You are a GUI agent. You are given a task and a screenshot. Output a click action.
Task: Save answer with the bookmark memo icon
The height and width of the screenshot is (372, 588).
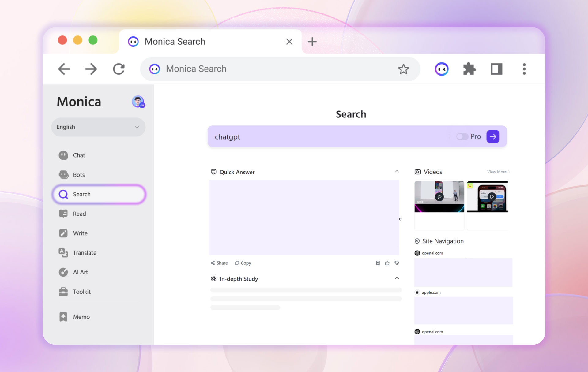pos(378,263)
